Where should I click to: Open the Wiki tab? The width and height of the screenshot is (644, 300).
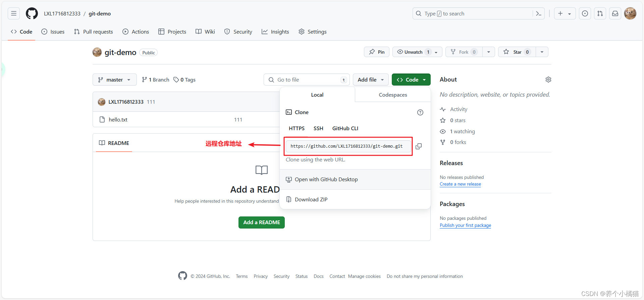click(x=205, y=32)
